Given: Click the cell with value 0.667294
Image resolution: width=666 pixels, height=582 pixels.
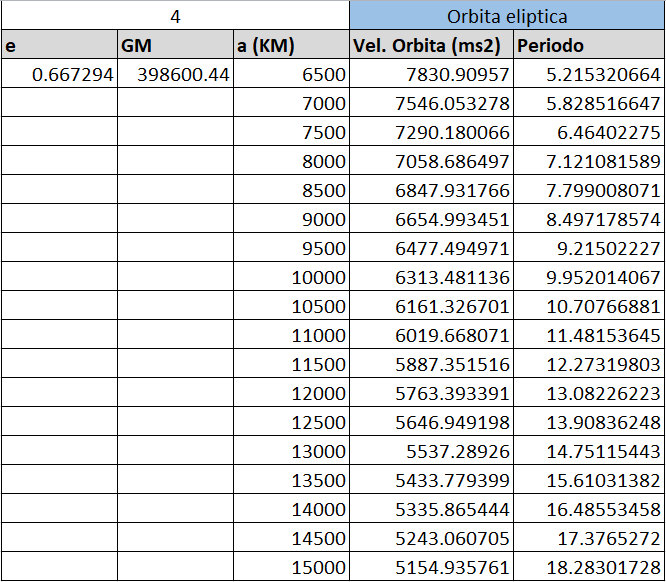Looking at the screenshot, I should [x=59, y=73].
